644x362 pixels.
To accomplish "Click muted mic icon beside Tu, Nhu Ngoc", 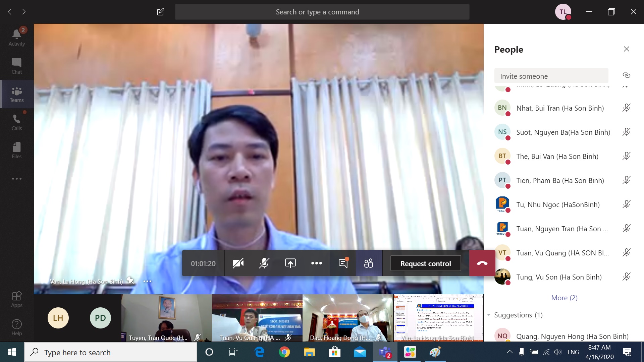I will 626,204.
